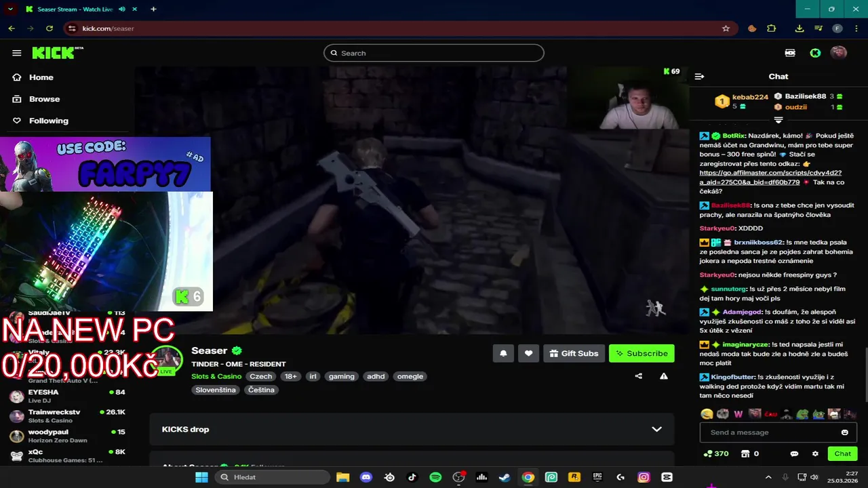Open Trainwreckstv channel in sidebar

click(66, 415)
